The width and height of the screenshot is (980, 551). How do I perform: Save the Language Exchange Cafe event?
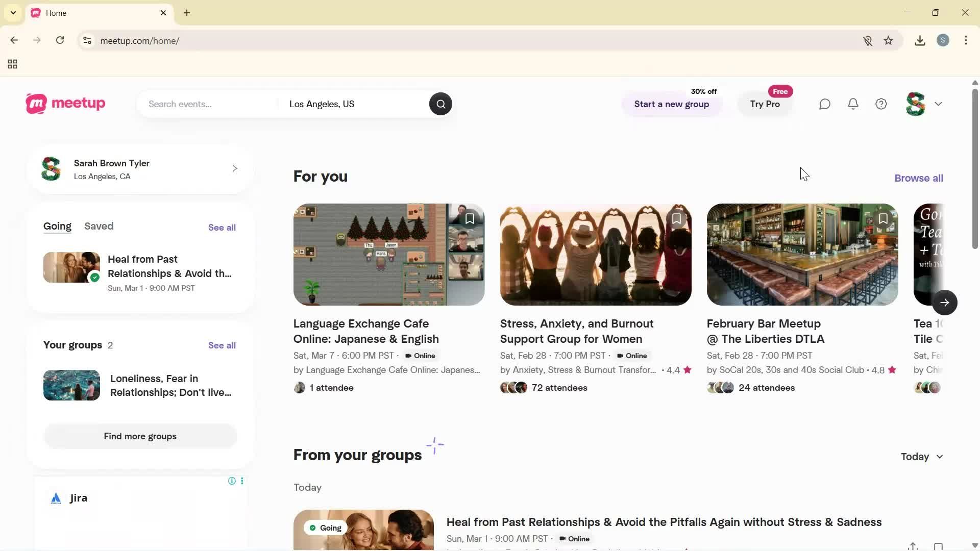click(470, 218)
